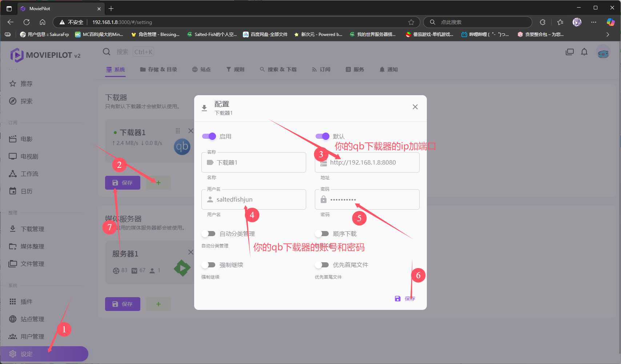Open the notification bell icon
Image resolution: width=621 pixels, height=364 pixels.
click(584, 52)
